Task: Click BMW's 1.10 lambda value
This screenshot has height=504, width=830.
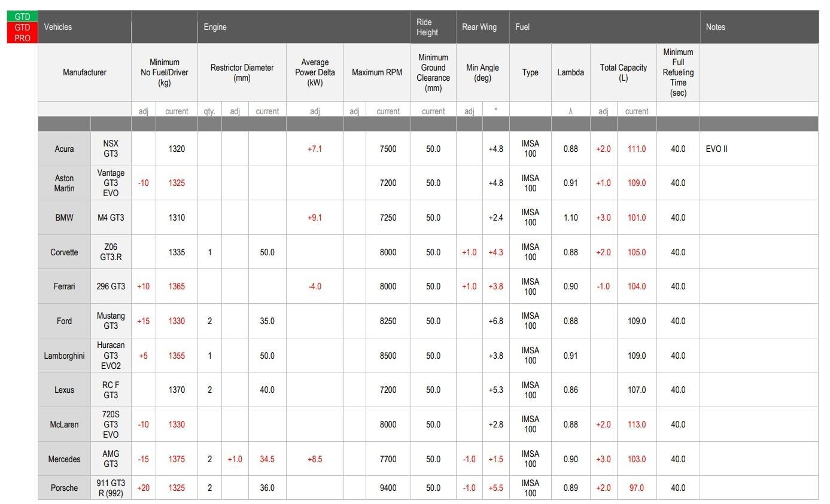Action: pos(570,218)
